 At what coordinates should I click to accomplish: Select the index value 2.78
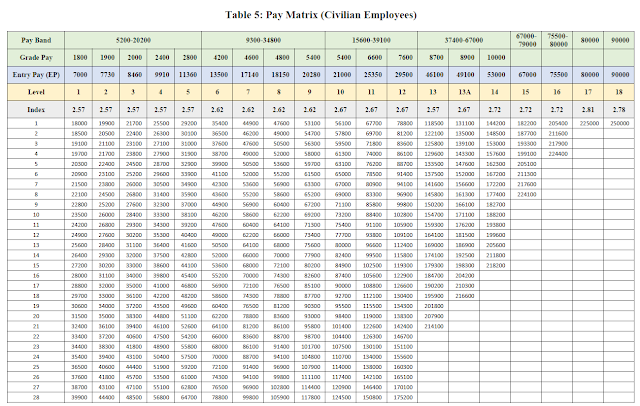pos(619,110)
